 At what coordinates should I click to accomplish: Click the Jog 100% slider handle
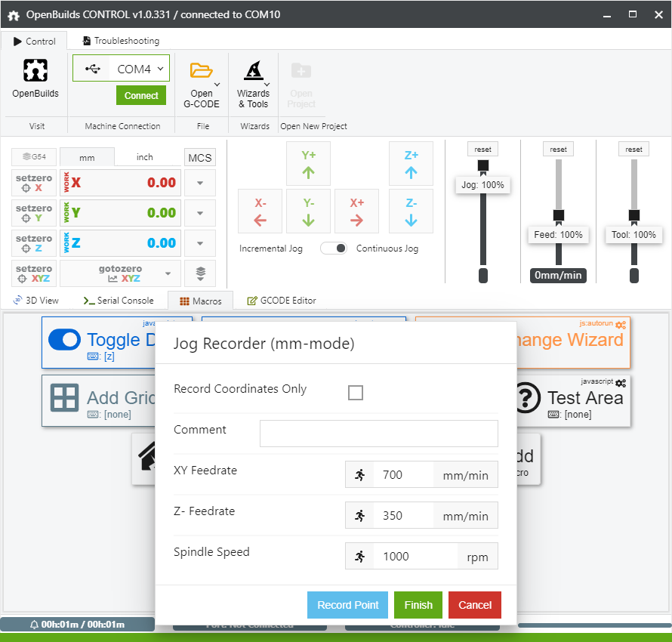[x=483, y=166]
